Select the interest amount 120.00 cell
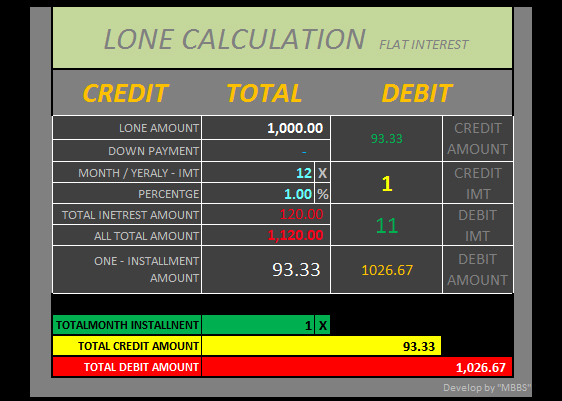562x401 pixels. 266,215
